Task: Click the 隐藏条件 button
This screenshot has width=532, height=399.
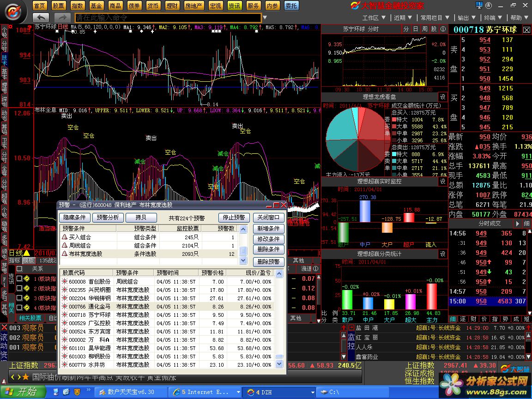Action: 75,218
